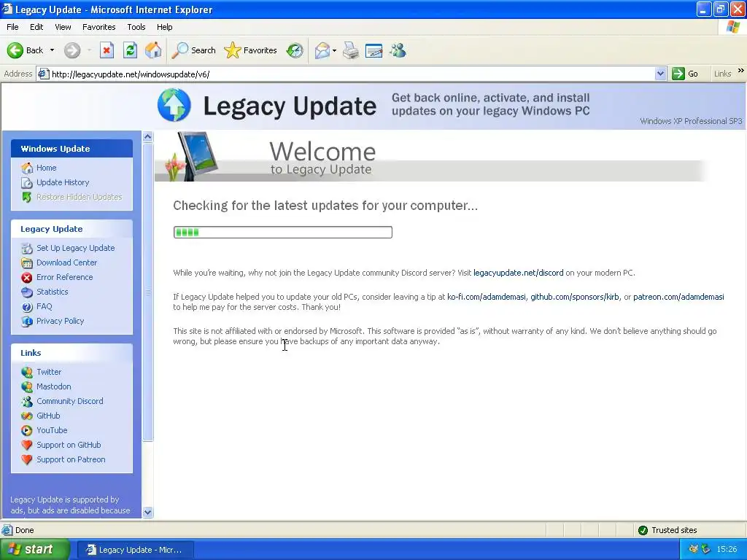Click the Twitter globe icon
The height and width of the screenshot is (560, 747).
coord(27,372)
